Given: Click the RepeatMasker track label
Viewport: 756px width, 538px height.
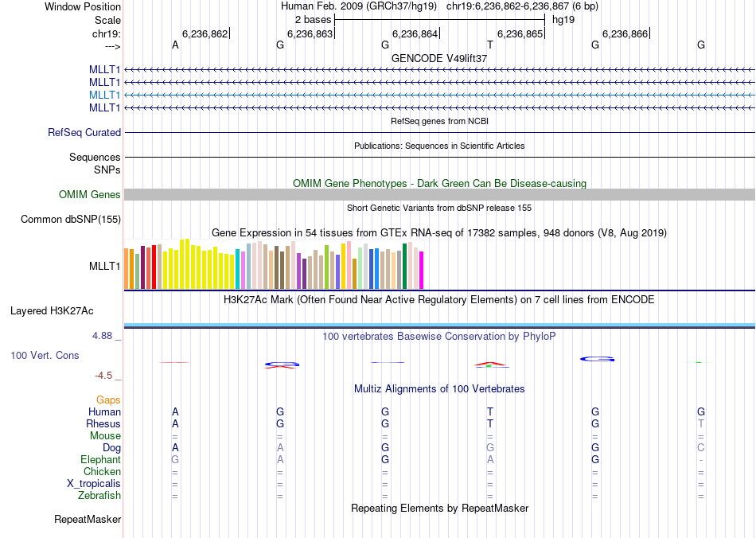Looking at the screenshot, I should (x=88, y=520).
